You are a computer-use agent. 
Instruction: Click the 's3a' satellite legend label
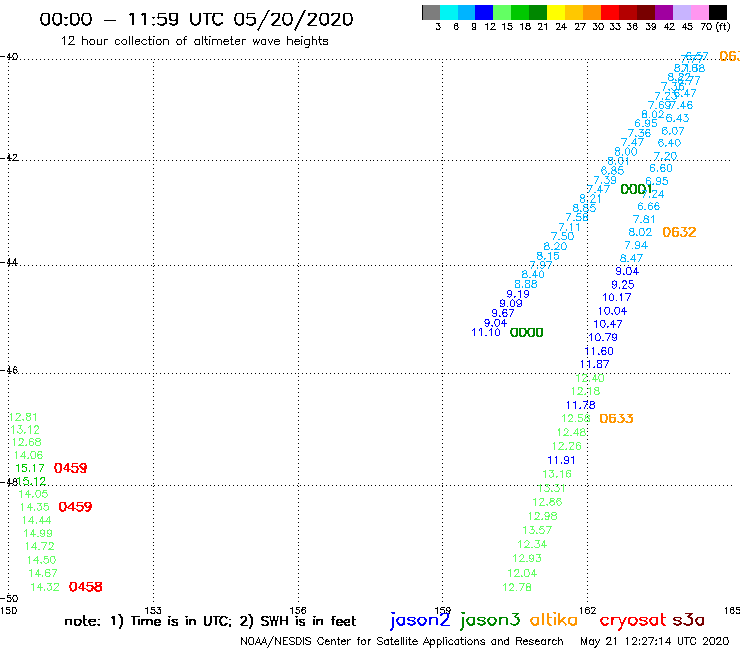688,620
